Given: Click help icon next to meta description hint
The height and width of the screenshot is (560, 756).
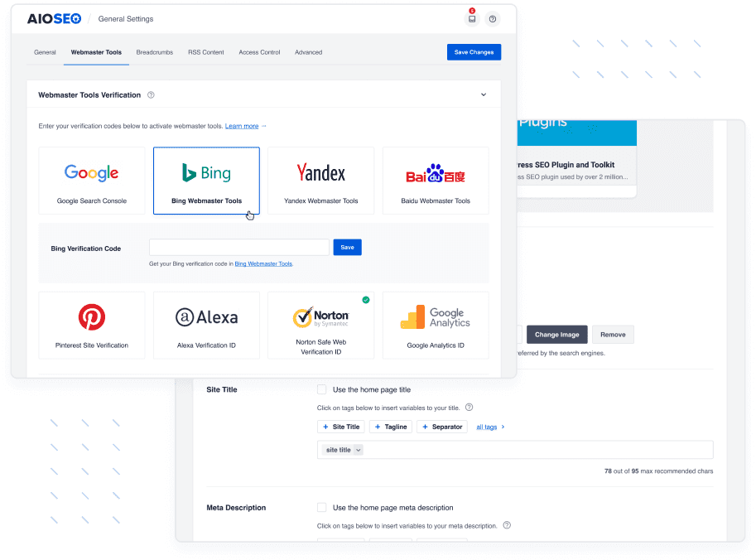Looking at the screenshot, I should 507,525.
